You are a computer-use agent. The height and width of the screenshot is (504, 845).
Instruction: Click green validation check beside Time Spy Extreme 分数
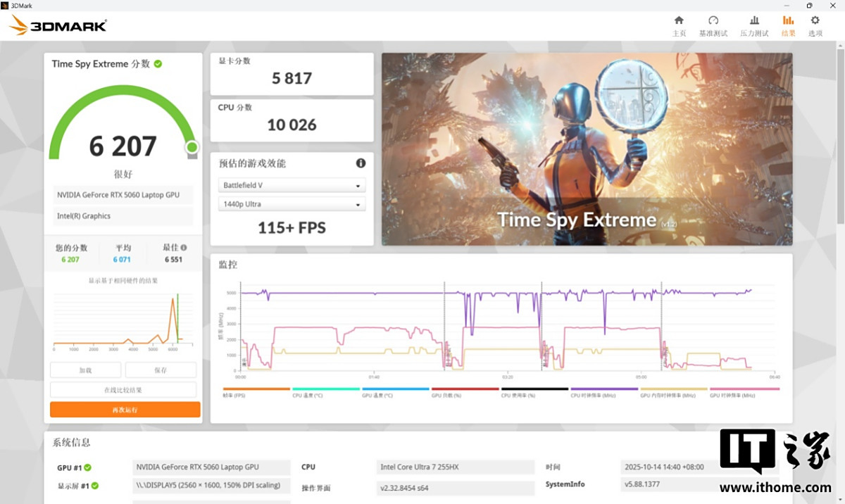pos(158,64)
